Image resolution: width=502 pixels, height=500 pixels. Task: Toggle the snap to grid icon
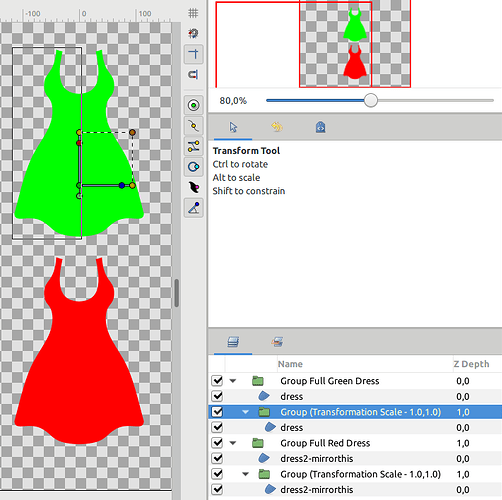click(x=193, y=33)
